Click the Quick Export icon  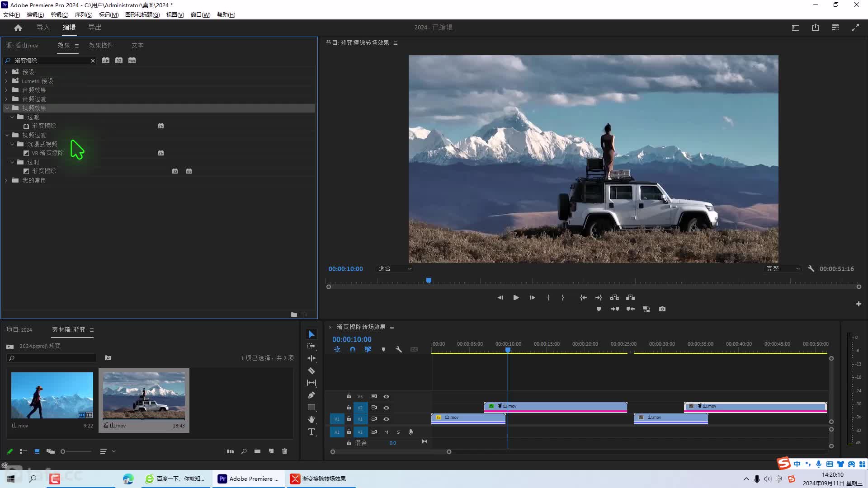click(x=816, y=28)
